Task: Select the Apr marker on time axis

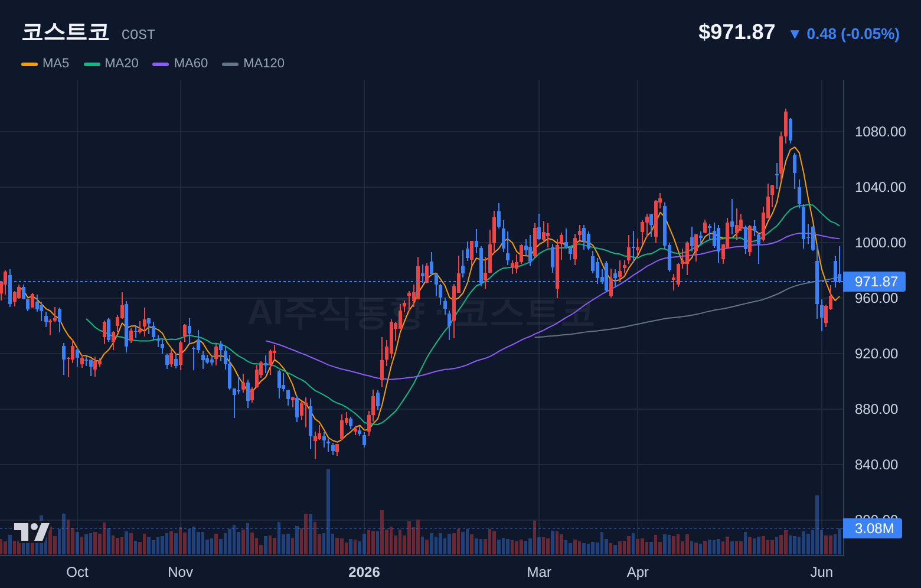Action: (638, 572)
